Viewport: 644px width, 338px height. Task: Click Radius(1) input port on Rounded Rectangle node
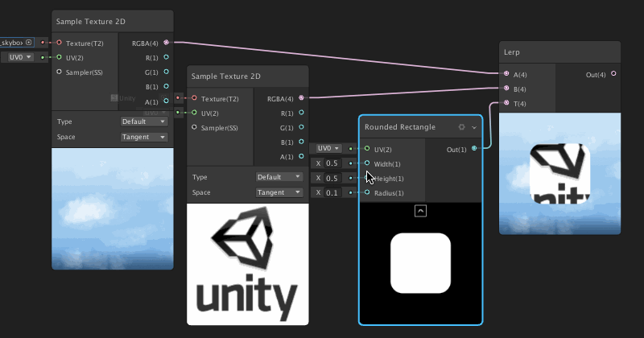click(367, 192)
